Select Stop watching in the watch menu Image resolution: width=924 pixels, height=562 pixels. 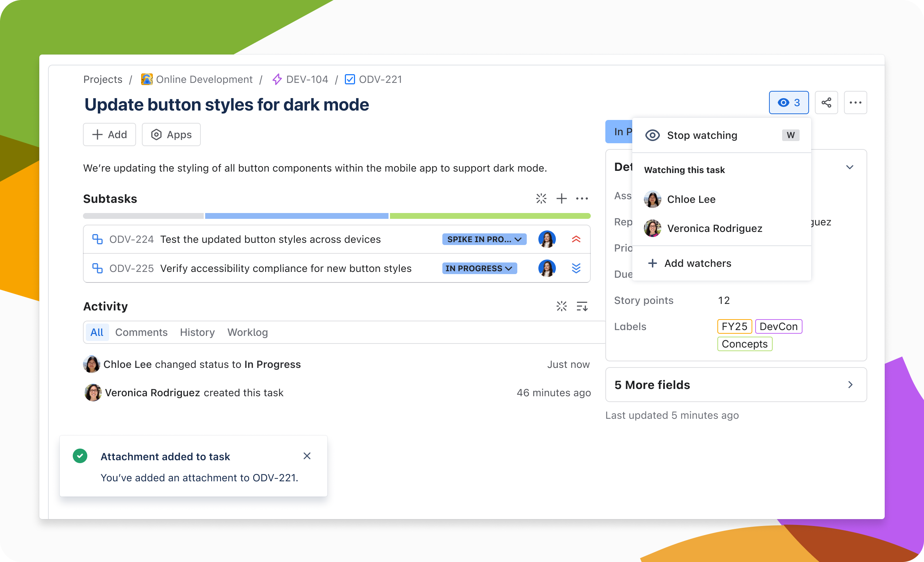tap(702, 135)
